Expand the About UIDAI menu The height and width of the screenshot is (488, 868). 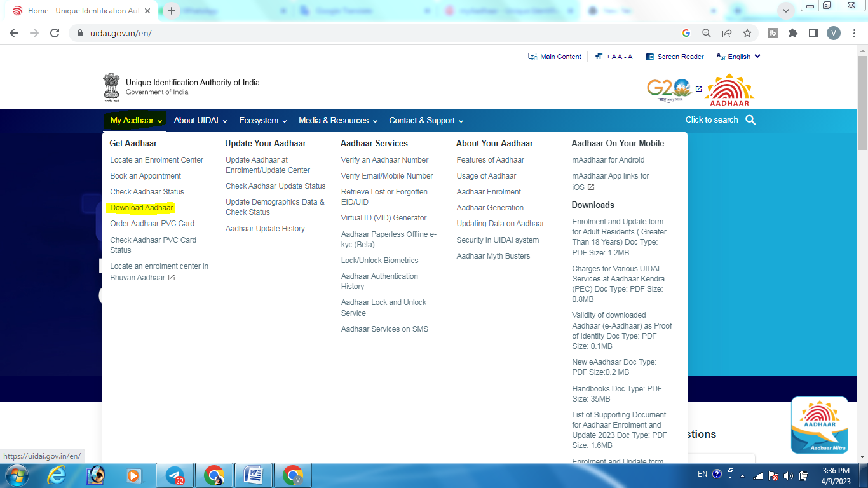tap(200, 120)
